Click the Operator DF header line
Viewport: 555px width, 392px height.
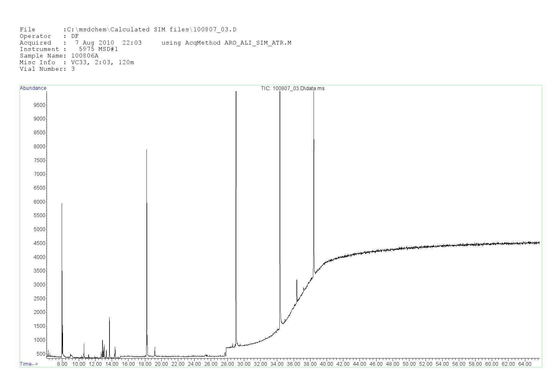point(49,36)
